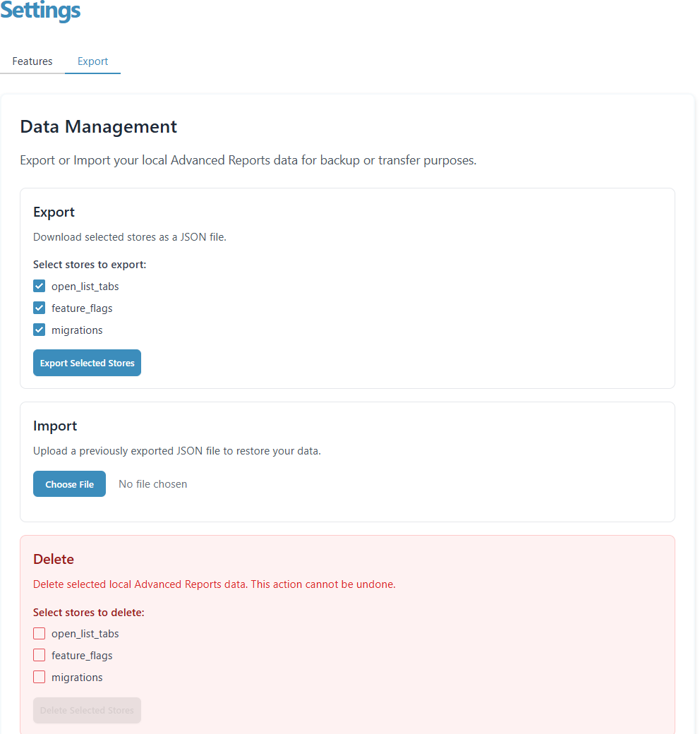Uncheck the feature_flags export checkbox
Screen dimensions: 700x734
[40, 308]
